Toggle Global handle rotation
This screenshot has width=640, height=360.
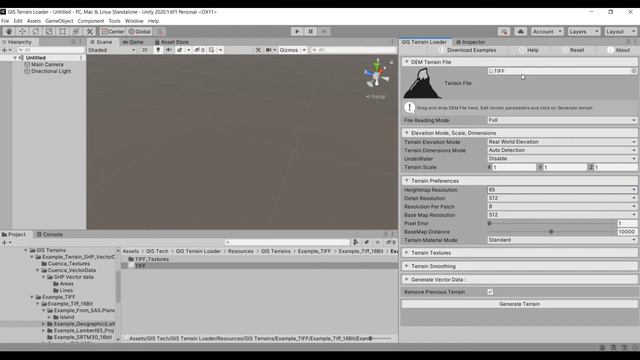pyautogui.click(x=140, y=31)
